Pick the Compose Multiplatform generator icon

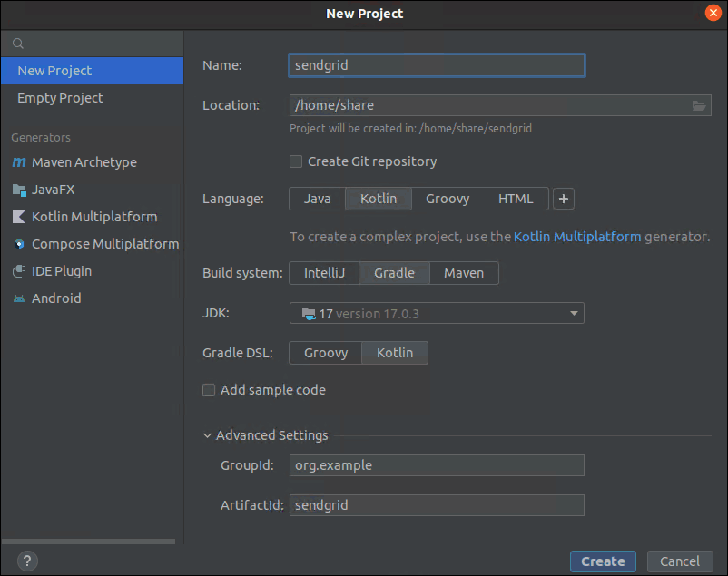click(19, 244)
